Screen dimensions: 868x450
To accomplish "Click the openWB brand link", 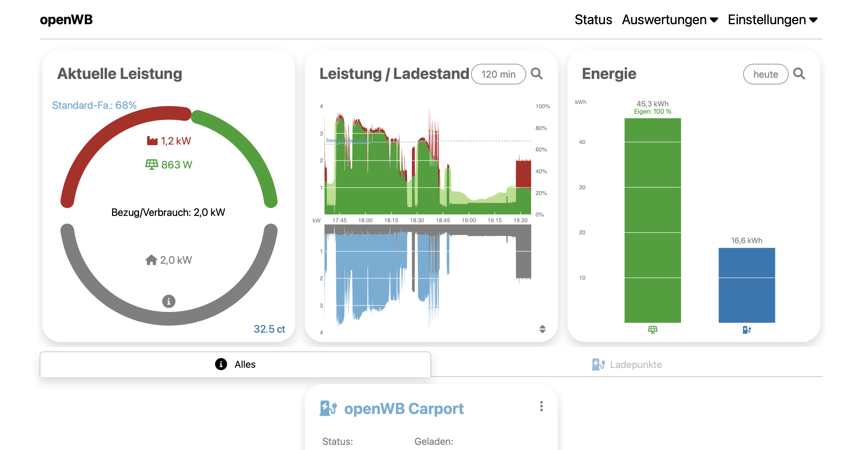I will (x=66, y=20).
